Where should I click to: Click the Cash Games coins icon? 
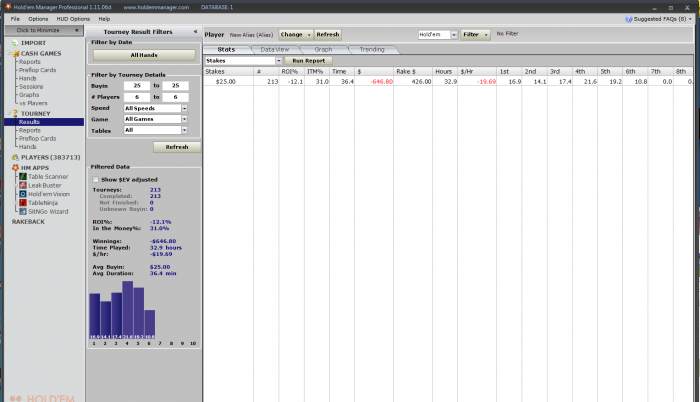16,53
